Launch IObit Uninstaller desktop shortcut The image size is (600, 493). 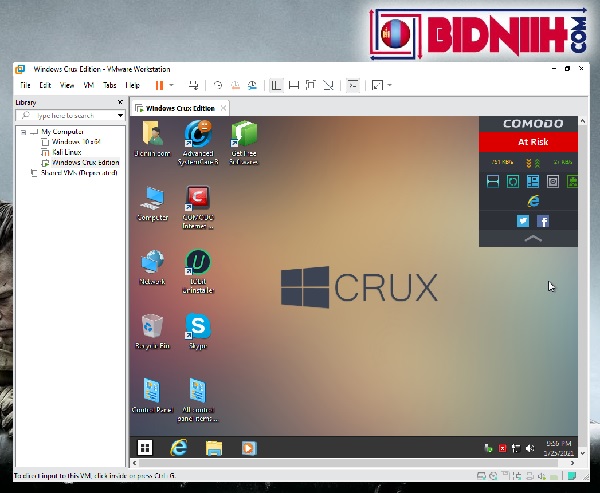point(198,271)
